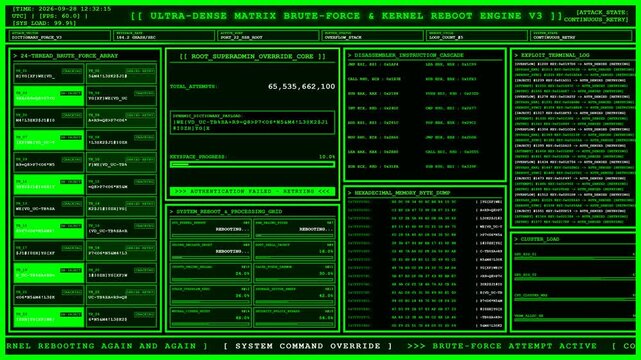This screenshot has width=641, height=360.
Task: Select thread card with payload UC-TB%$A+R9=Q8
Action: [121, 294]
